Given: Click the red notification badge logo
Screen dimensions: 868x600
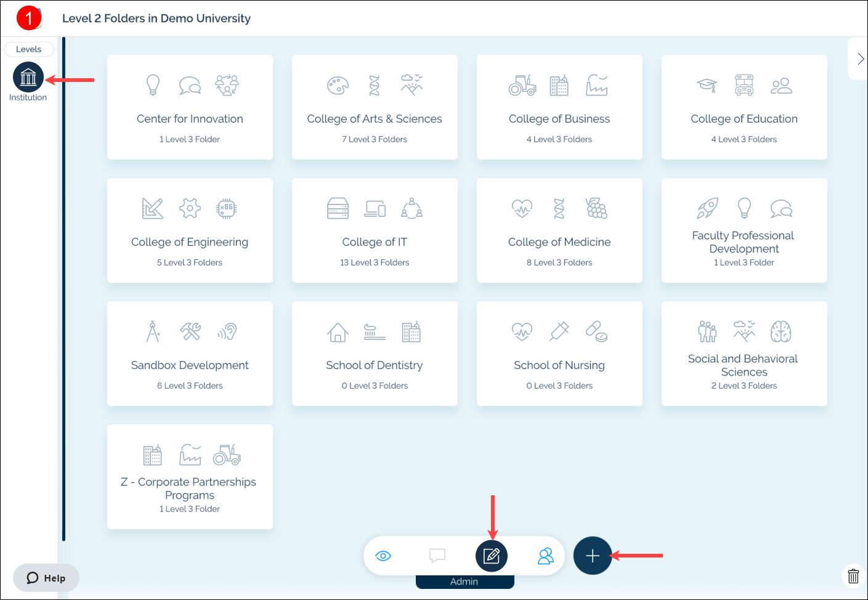Looking at the screenshot, I should [x=28, y=18].
